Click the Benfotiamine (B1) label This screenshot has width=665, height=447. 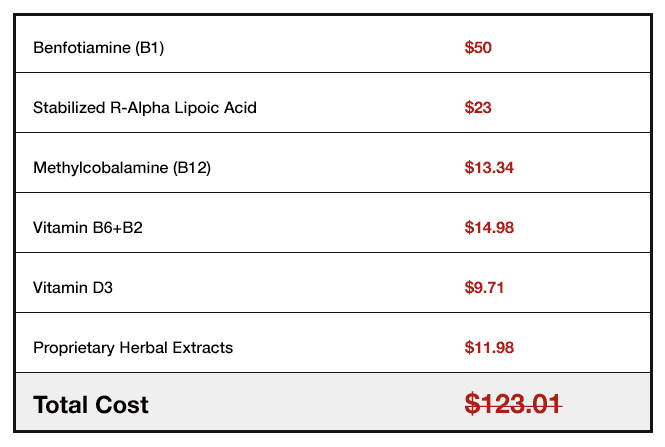[x=98, y=47]
